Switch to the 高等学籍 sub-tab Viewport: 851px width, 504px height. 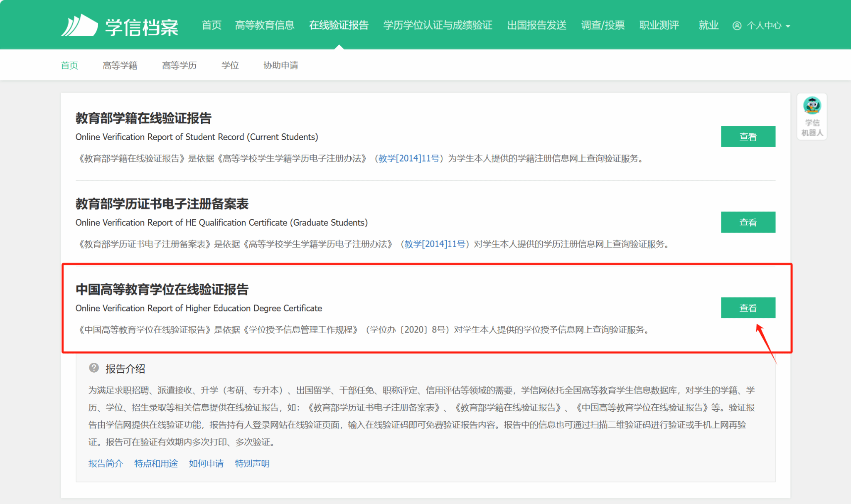point(120,65)
